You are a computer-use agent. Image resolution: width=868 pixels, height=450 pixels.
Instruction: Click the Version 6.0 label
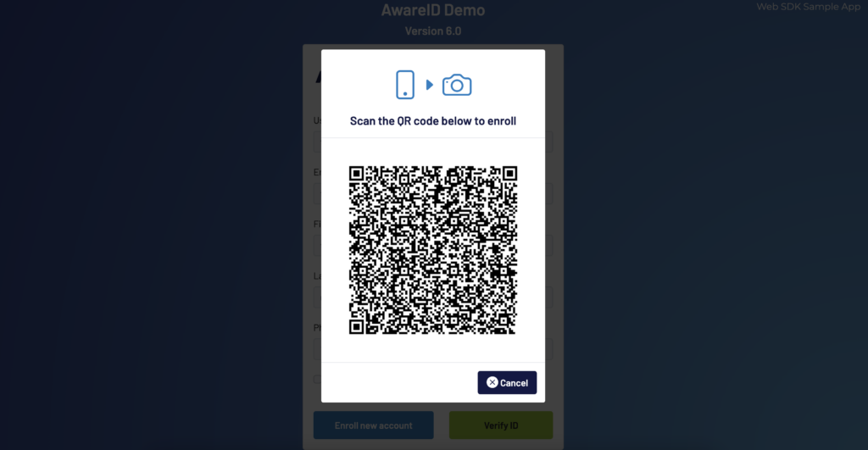click(433, 31)
